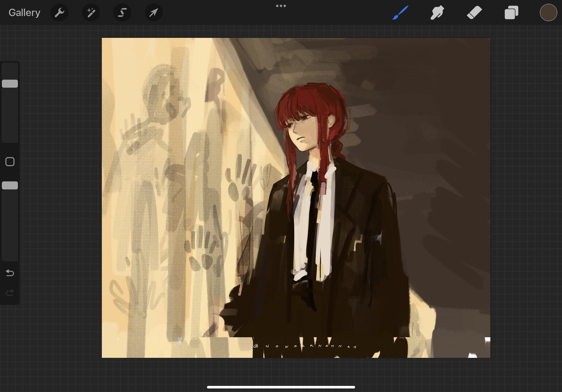Tap the three-dot multitasking menu at top
This screenshot has width=562, height=392.
click(281, 6)
